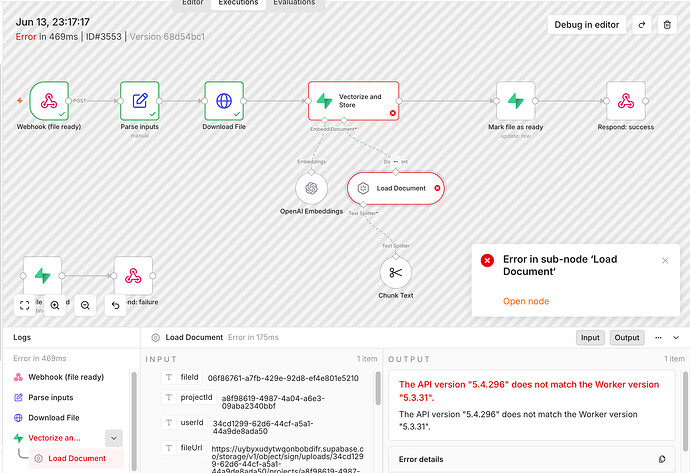Click the red error icon in the notification
Image resolution: width=690 pixels, height=473 pixels.
[487, 260]
